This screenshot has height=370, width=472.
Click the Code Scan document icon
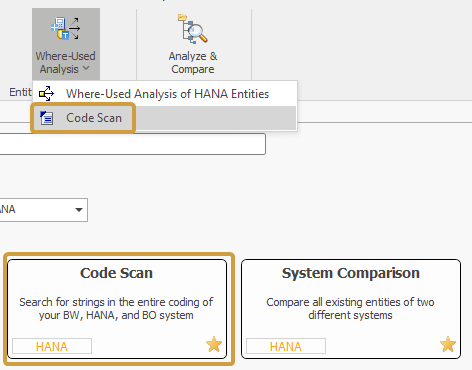pyautogui.click(x=46, y=118)
